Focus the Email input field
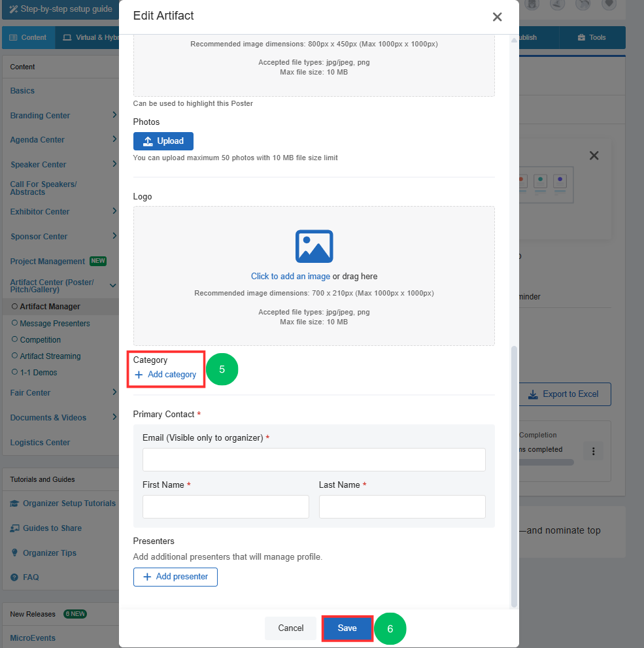This screenshot has height=648, width=644. click(314, 460)
